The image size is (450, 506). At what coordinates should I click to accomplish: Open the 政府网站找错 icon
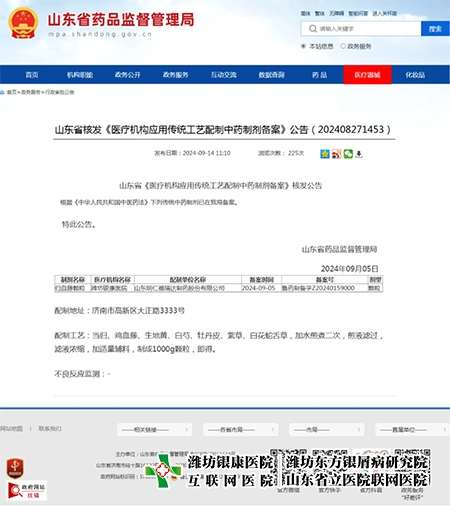27,490
